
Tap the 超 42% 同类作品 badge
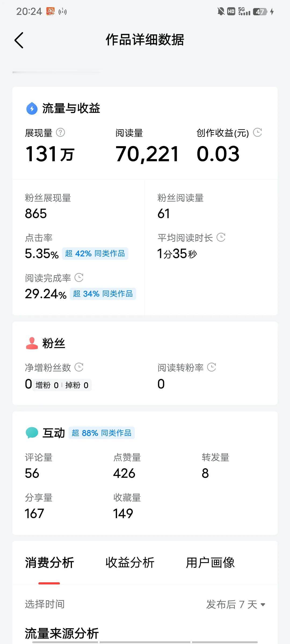click(95, 254)
